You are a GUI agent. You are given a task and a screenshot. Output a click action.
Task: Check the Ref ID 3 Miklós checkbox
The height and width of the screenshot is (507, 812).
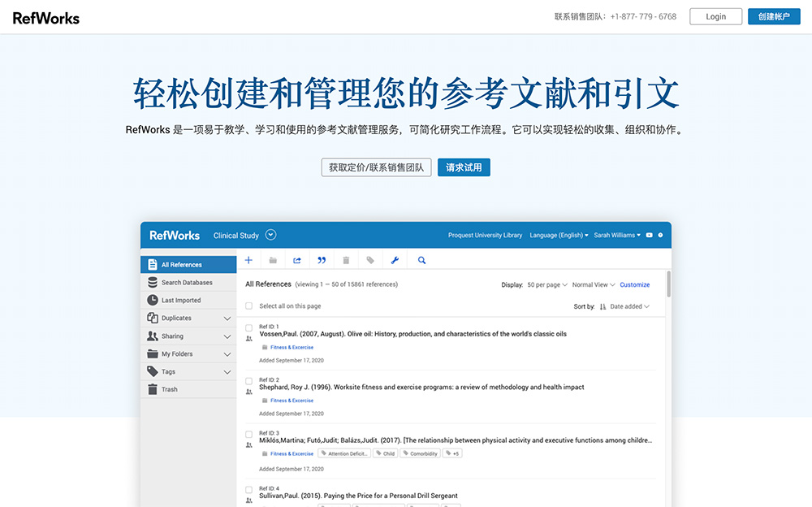coord(248,435)
